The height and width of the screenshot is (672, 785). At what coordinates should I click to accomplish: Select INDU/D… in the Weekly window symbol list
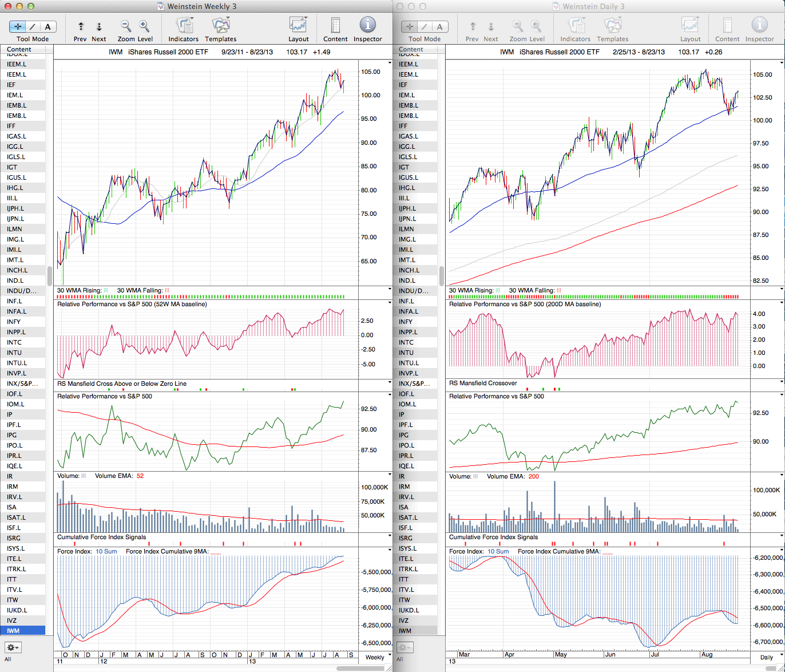coord(23,291)
